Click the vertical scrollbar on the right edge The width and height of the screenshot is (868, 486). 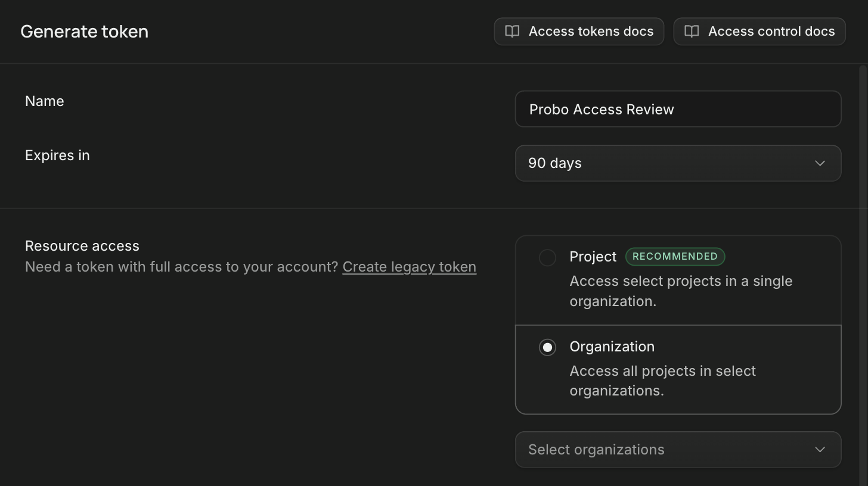pos(863,274)
